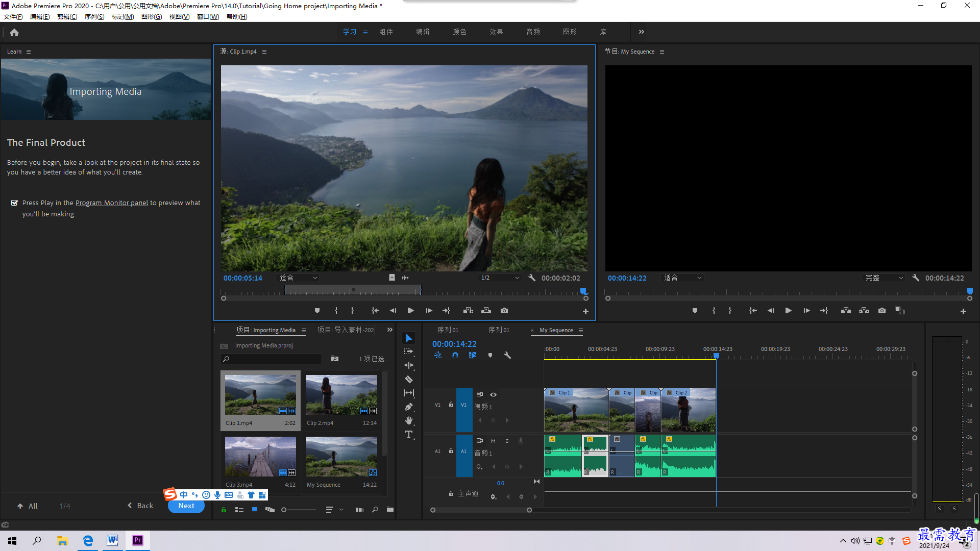Open Program panel menu
Screen dimensions: 980x551
(x=662, y=52)
